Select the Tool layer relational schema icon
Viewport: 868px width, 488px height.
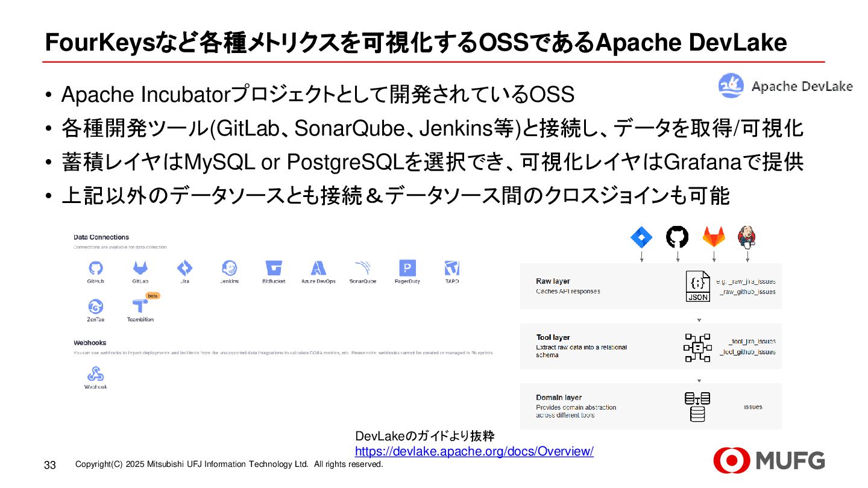coord(697,348)
